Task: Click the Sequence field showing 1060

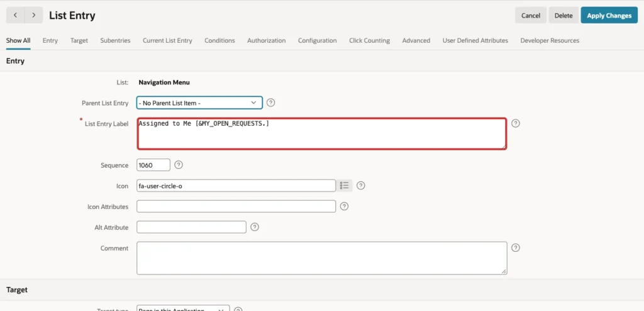Action: [153, 165]
